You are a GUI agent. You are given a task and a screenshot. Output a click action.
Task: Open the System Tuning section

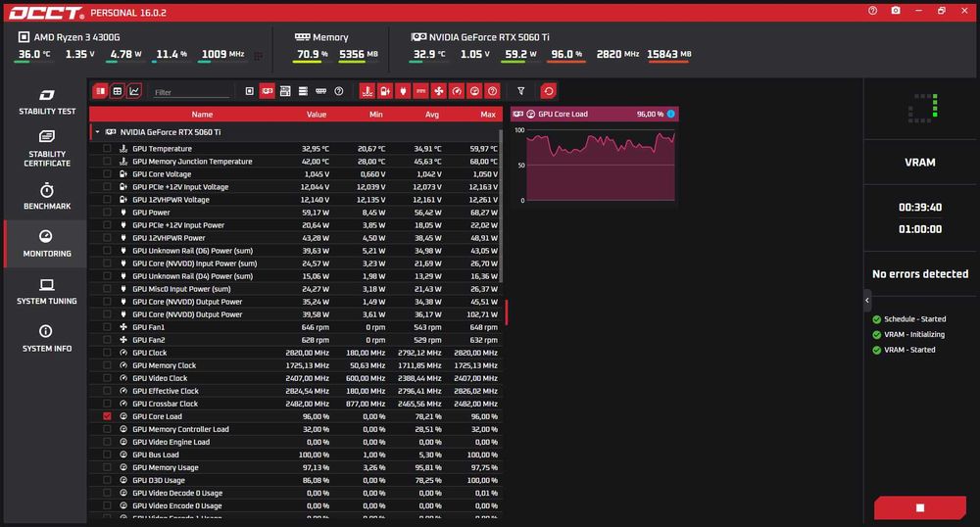[x=47, y=292]
